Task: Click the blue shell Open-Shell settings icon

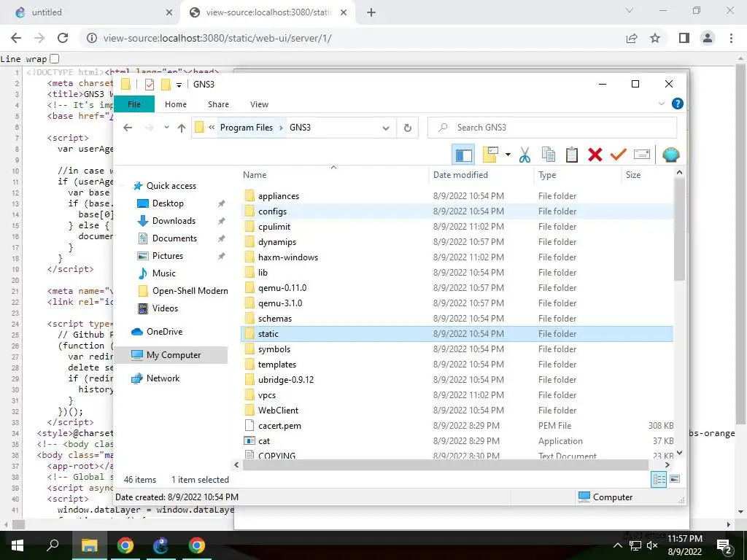Action: [671, 155]
